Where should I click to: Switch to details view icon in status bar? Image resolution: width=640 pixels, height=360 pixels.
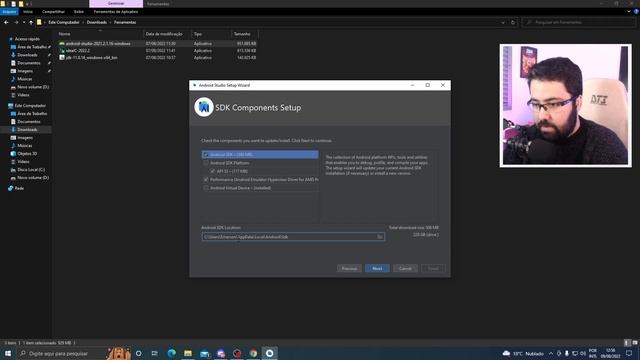[x=627, y=343]
